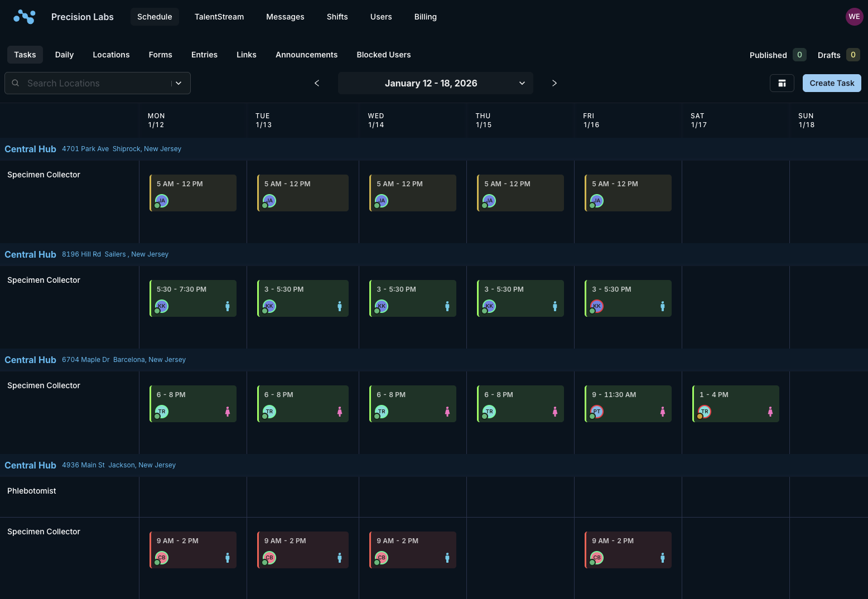Open the Messages menu item
The height and width of the screenshot is (599, 868).
point(285,16)
